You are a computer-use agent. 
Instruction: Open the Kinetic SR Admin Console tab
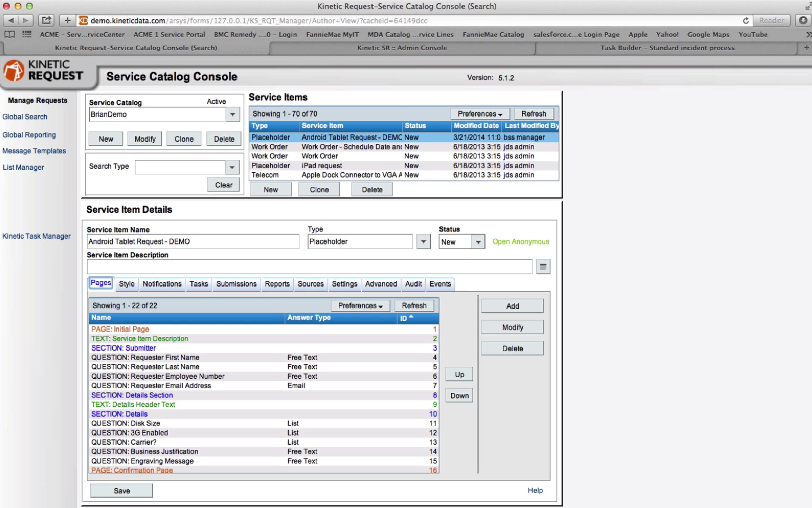click(x=402, y=48)
